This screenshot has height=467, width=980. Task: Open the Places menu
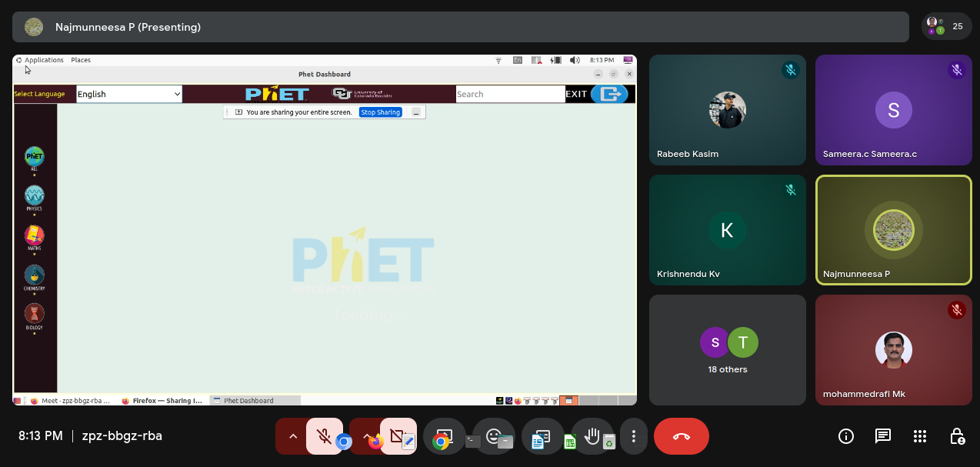point(81,60)
